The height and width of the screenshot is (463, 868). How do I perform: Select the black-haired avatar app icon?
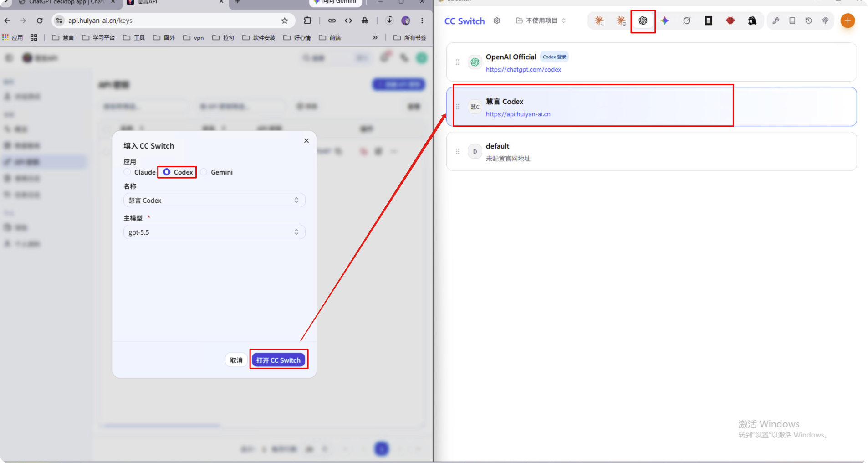[752, 21]
